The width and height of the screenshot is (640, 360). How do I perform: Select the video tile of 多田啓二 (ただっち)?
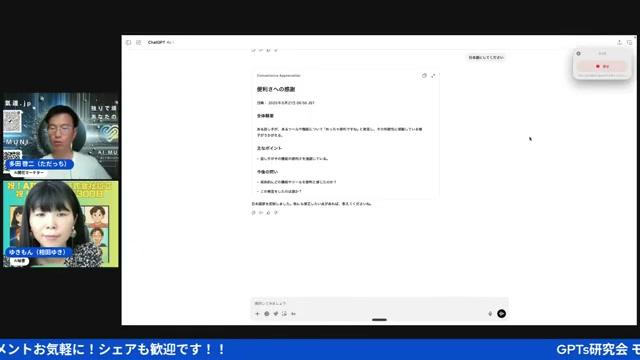61,136
